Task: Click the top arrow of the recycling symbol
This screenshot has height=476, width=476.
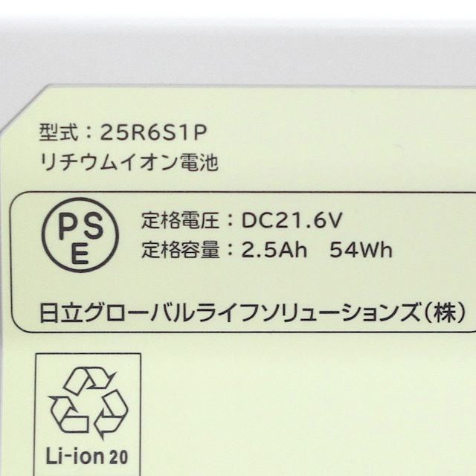Action: tap(89, 379)
